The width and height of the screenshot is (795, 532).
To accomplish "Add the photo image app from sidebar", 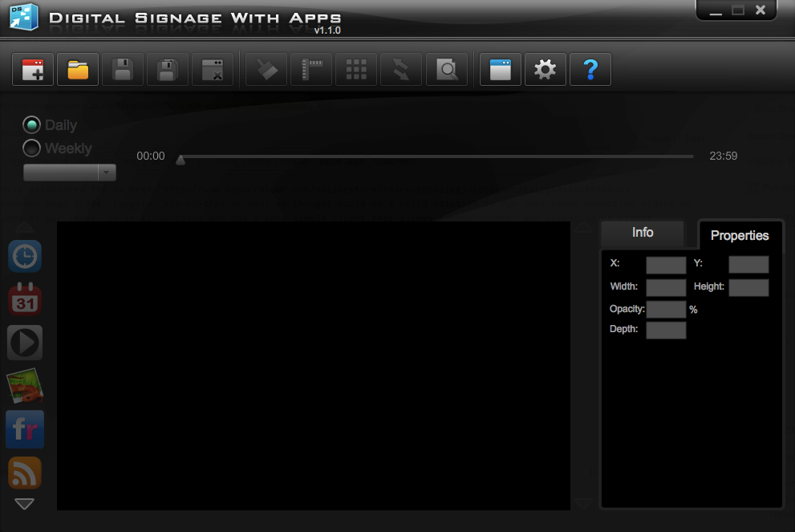I will point(25,386).
